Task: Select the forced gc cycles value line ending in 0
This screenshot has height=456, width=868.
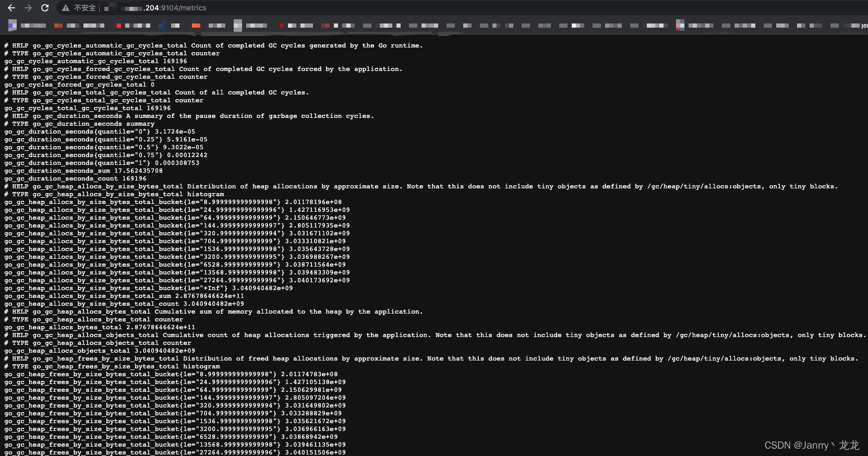Action: [x=79, y=85]
